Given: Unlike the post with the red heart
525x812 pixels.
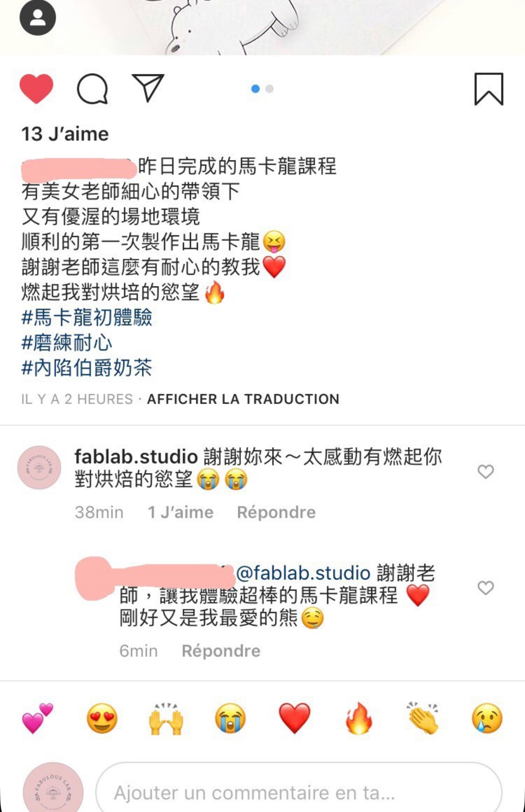Looking at the screenshot, I should [x=37, y=89].
